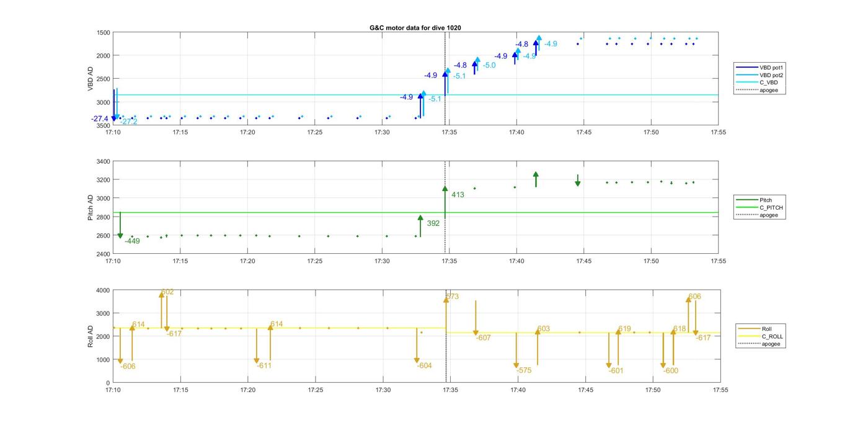Screen dimensions: 868x430
Task: Click the '3400' tick on Pitch axis
Action: coord(104,162)
